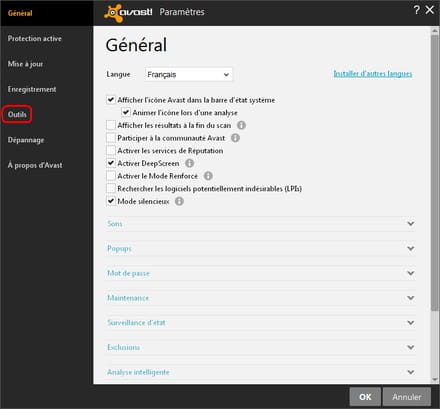Image resolution: width=440 pixels, height=409 pixels.
Task: Switch to Protection active settings
Action: [x=35, y=39]
